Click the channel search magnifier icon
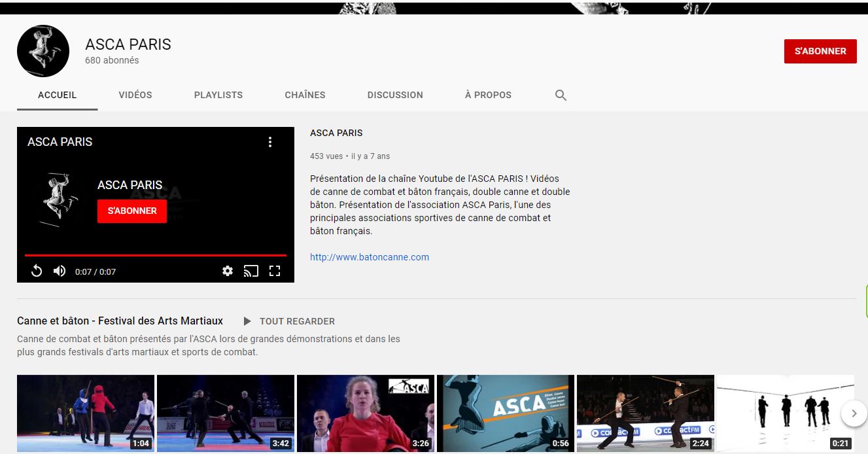The width and height of the screenshot is (868, 454). pyautogui.click(x=561, y=95)
